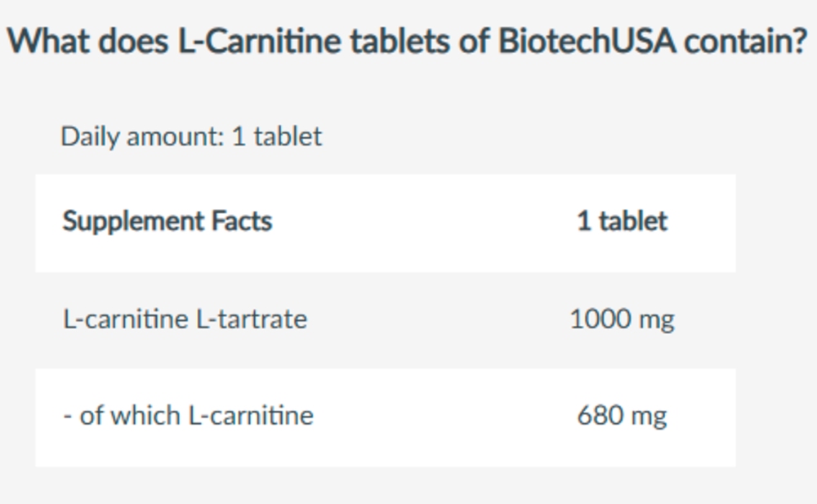This screenshot has height=504, width=817.
Task: Click the 1 tablet text after Daily amount
Action: pos(277,137)
